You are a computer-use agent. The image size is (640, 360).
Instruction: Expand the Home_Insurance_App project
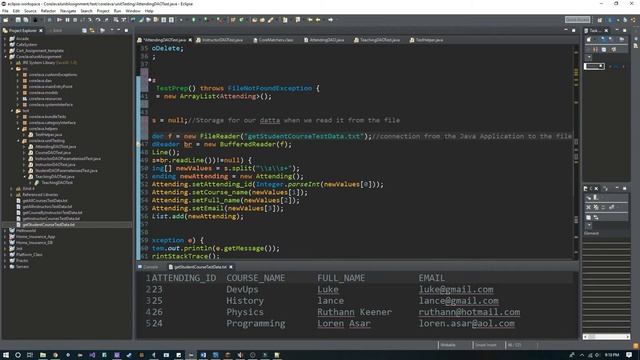[5, 237]
